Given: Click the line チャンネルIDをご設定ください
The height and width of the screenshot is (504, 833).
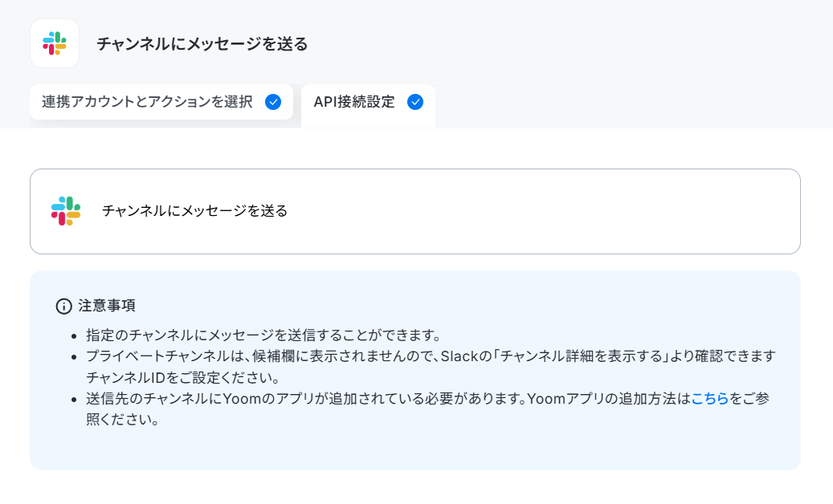Looking at the screenshot, I should click(x=183, y=378).
